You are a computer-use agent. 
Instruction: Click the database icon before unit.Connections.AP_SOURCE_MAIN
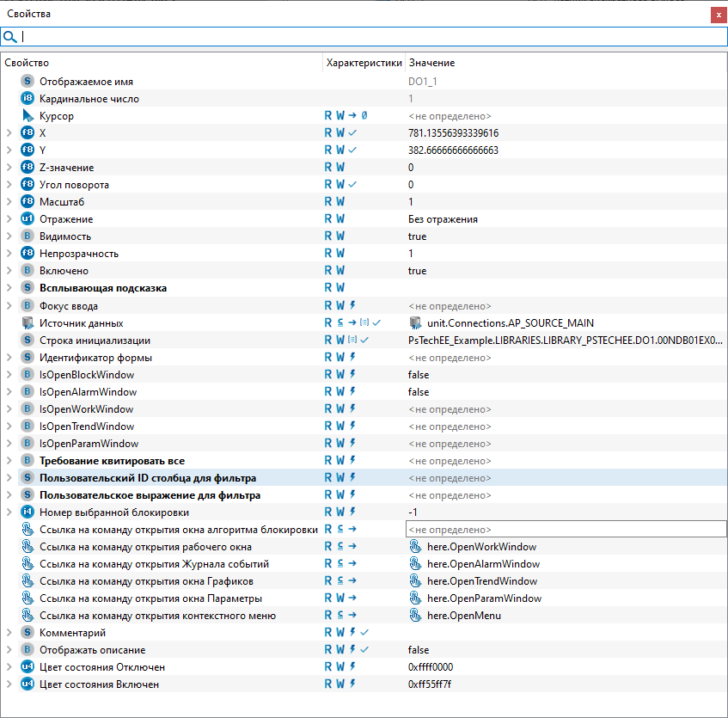(x=416, y=323)
